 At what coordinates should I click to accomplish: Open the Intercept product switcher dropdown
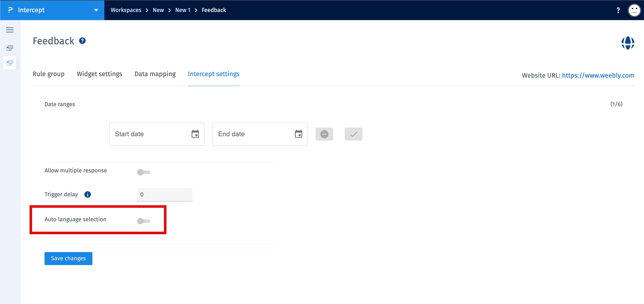click(96, 10)
